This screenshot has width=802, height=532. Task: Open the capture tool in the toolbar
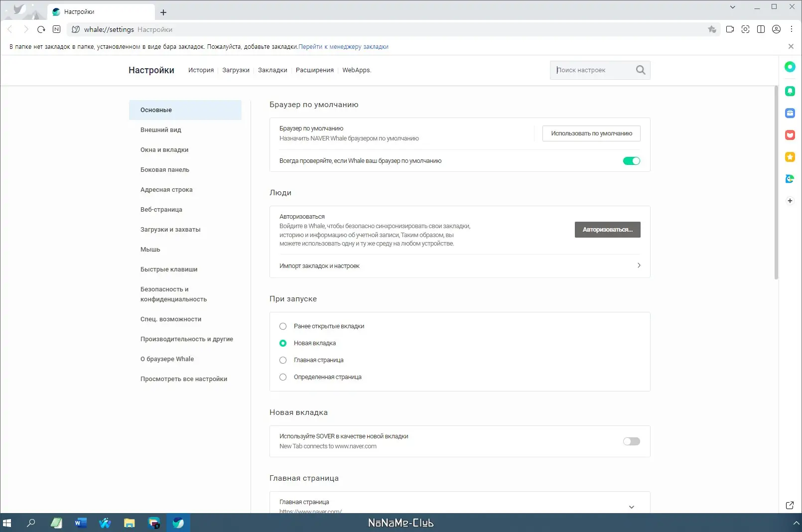746,29
